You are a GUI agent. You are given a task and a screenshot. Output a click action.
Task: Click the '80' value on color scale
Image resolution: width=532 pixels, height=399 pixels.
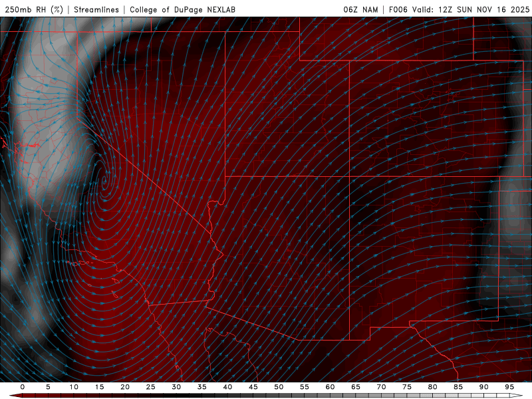point(432,387)
